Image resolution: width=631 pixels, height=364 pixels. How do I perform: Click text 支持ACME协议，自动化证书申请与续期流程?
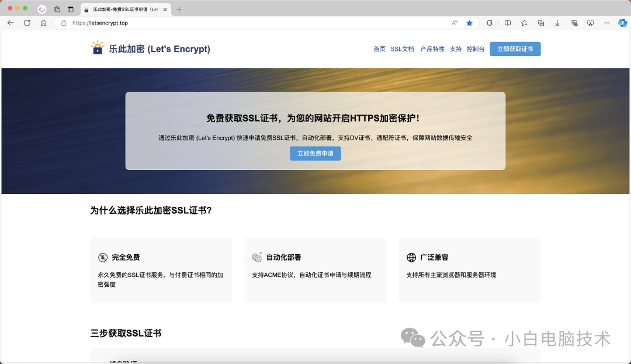pos(311,275)
